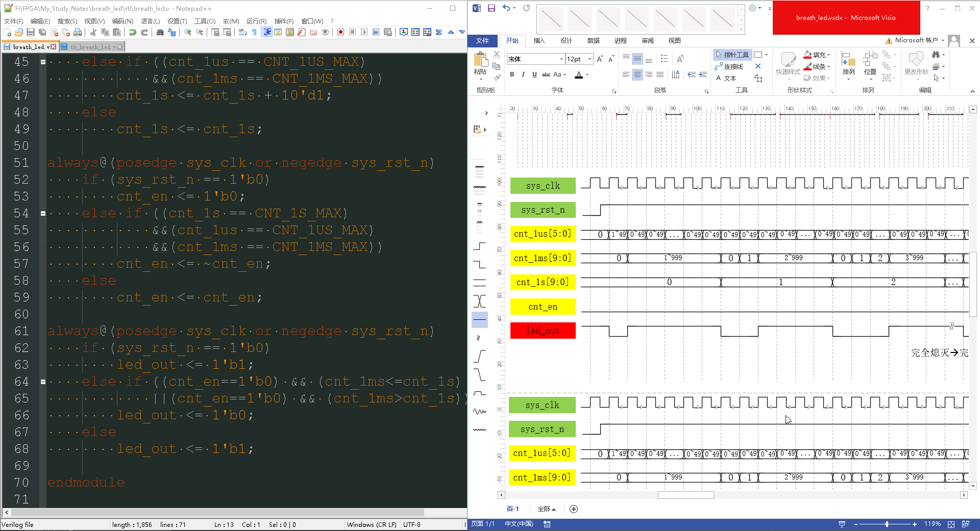Open the 线条 line dropdown
The image size is (980, 531).
(x=817, y=66)
